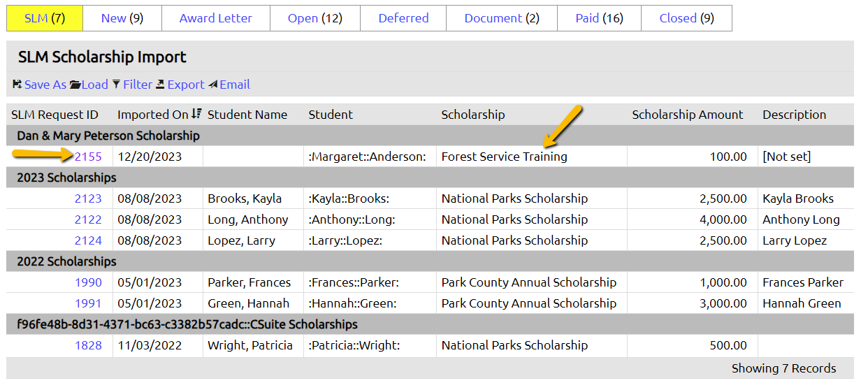Viewport: 868px width, 390px height.
Task: Collapse the 2023 Scholarships group row
Action: point(66,178)
